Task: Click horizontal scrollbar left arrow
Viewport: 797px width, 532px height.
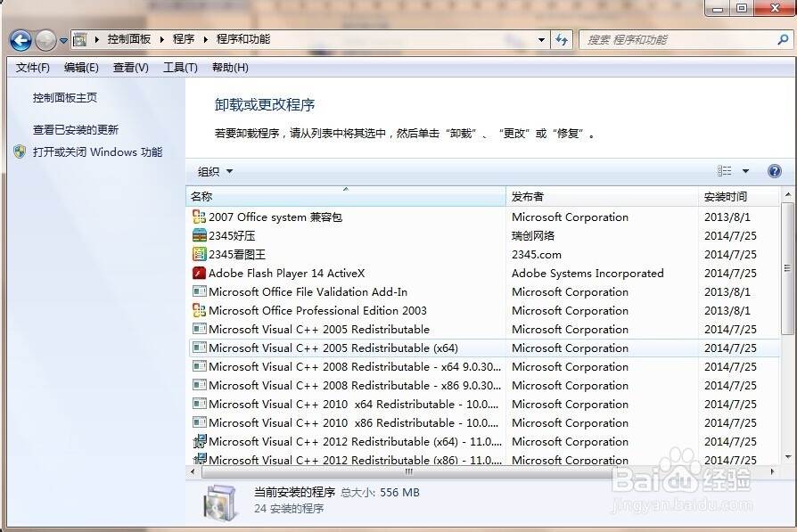Action: point(193,472)
